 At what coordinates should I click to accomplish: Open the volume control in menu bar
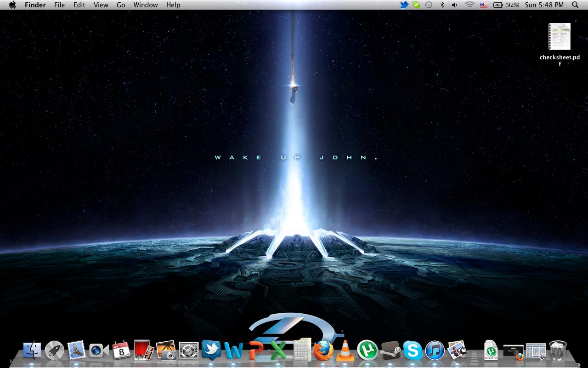point(454,5)
